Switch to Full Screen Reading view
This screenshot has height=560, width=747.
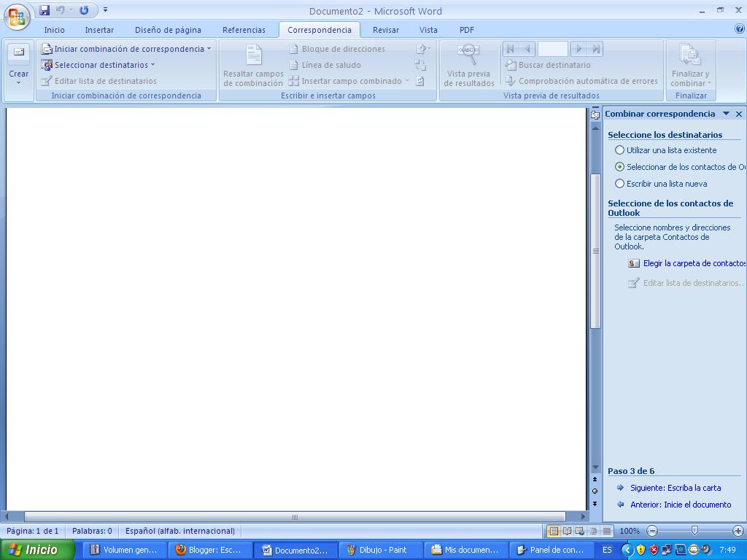tap(567, 531)
